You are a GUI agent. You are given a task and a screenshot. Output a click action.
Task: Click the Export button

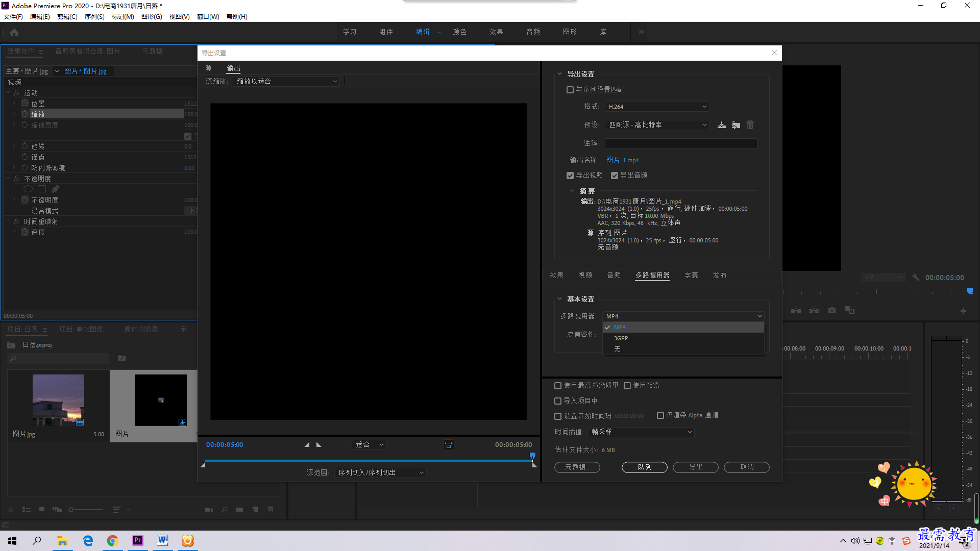[696, 467]
